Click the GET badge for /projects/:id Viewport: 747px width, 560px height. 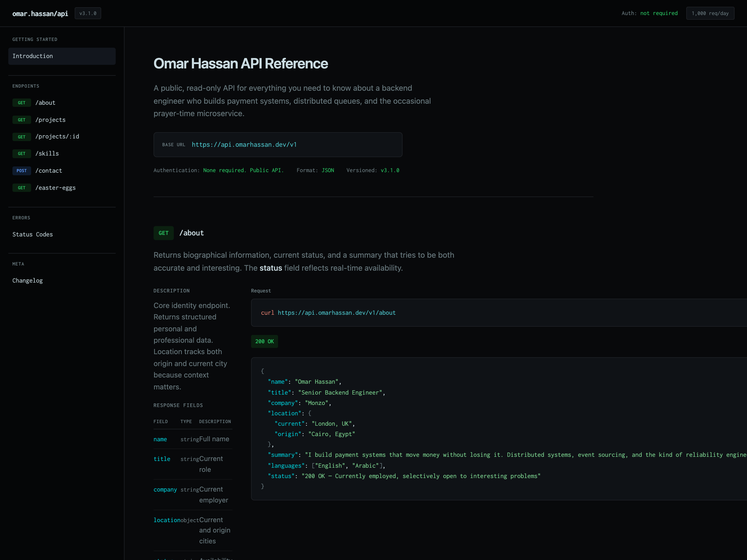tap(22, 137)
